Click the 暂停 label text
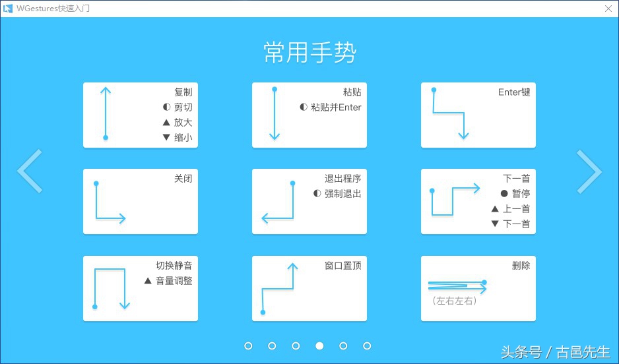Image resolution: width=619 pixels, height=364 pixels. click(521, 193)
